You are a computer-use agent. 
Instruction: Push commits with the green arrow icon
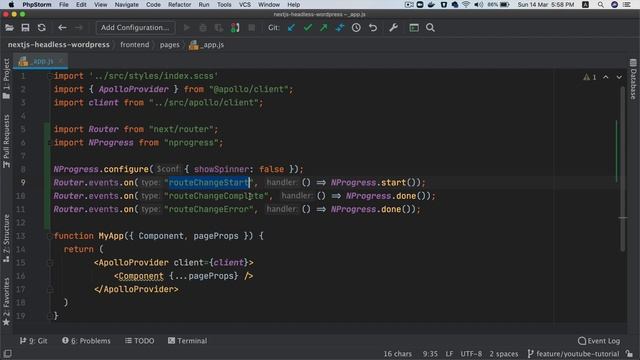pos(324,28)
